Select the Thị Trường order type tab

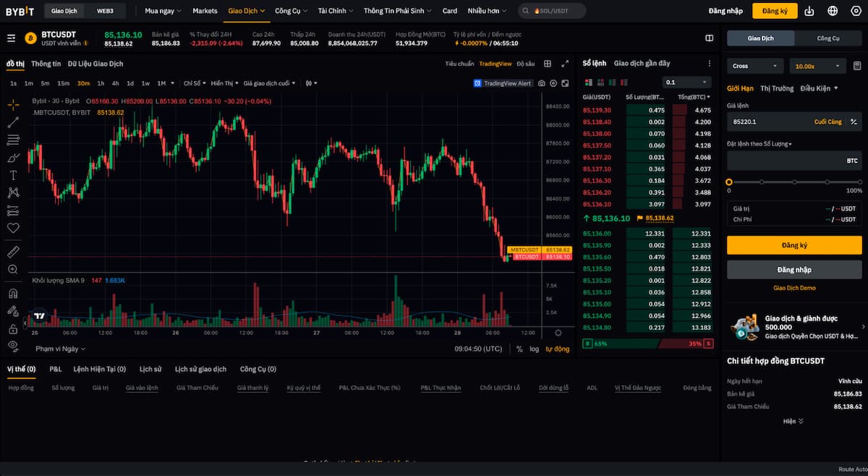777,88
